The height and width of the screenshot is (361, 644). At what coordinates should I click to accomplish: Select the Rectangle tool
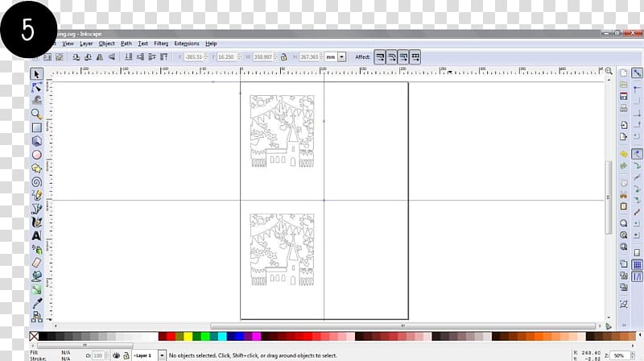click(36, 127)
